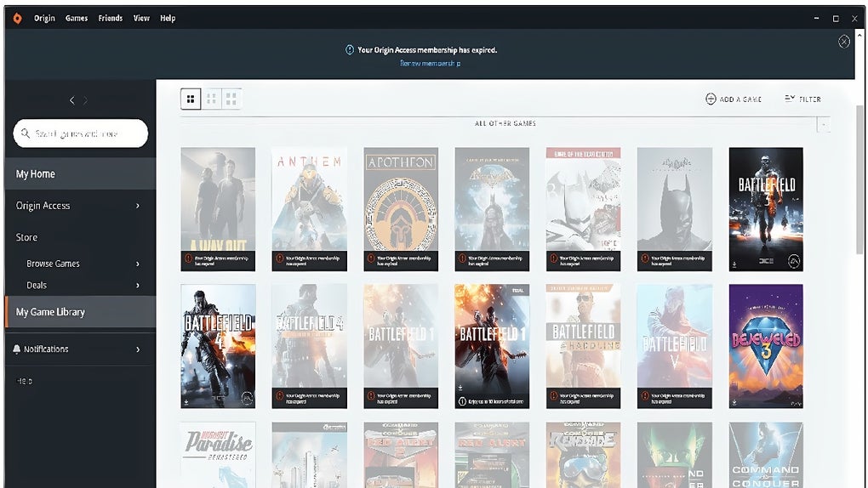Image resolution: width=868 pixels, height=488 pixels.
Task: Click warning icon on Battlefield V tile
Action: 645,396
